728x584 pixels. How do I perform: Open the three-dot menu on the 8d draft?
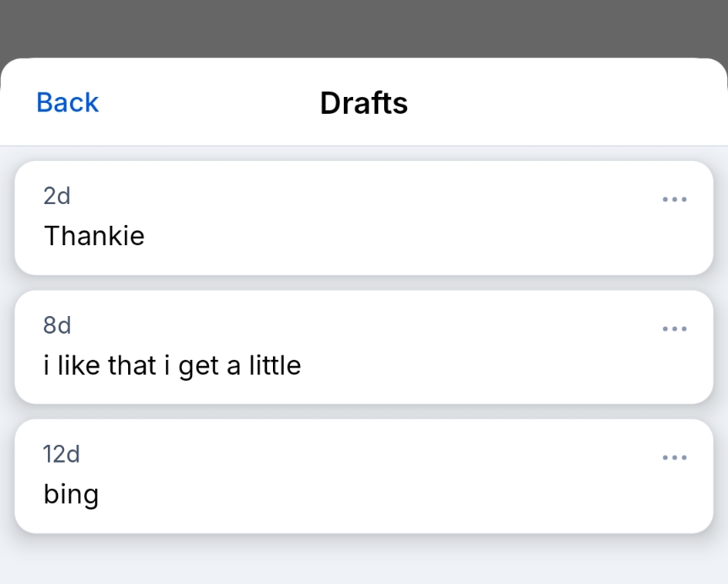(x=674, y=329)
